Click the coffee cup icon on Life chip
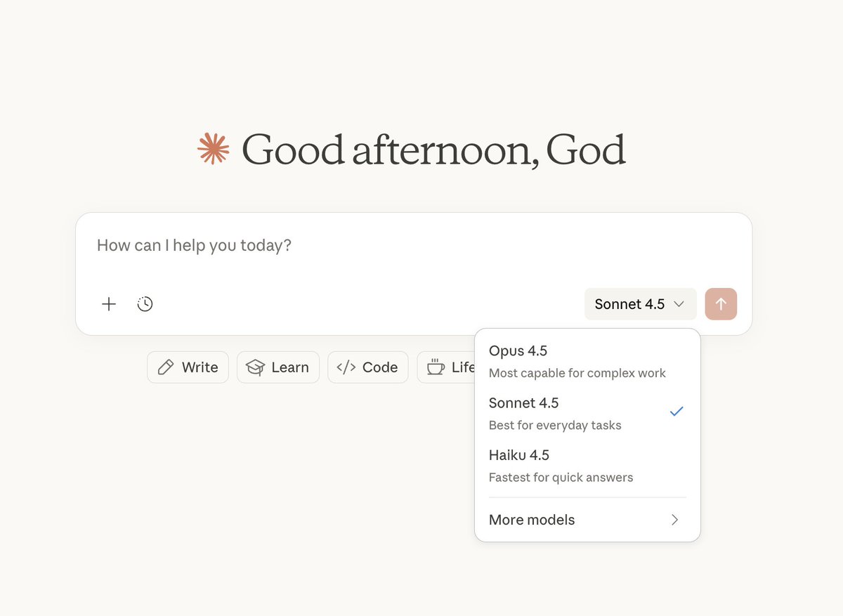The width and height of the screenshot is (843, 616). tap(436, 367)
